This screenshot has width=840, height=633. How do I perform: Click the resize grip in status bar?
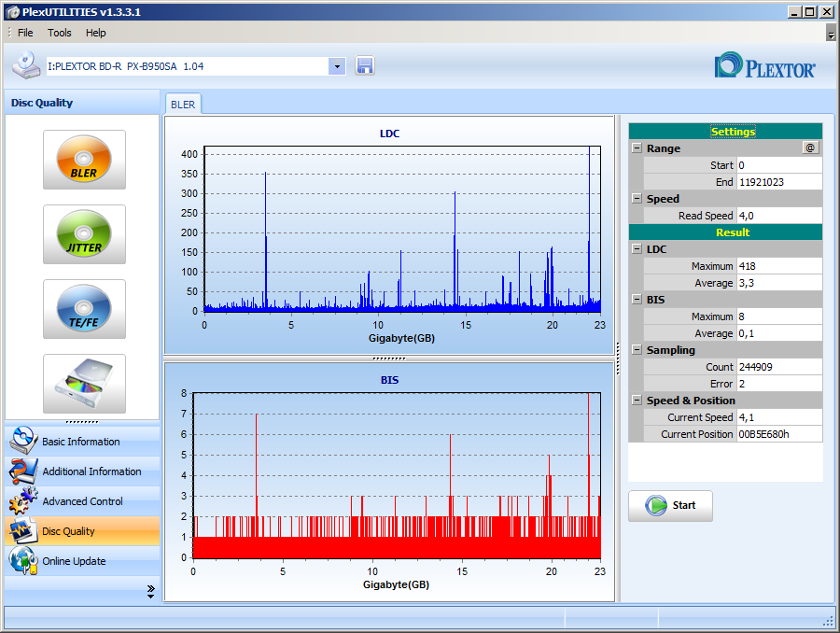[x=828, y=621]
